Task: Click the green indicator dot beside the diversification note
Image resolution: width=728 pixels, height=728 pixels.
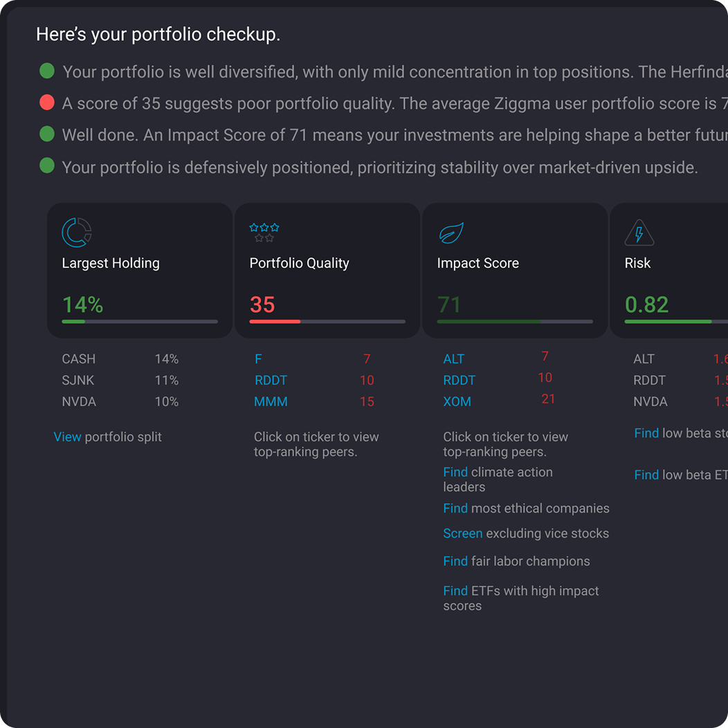Action: click(x=46, y=71)
